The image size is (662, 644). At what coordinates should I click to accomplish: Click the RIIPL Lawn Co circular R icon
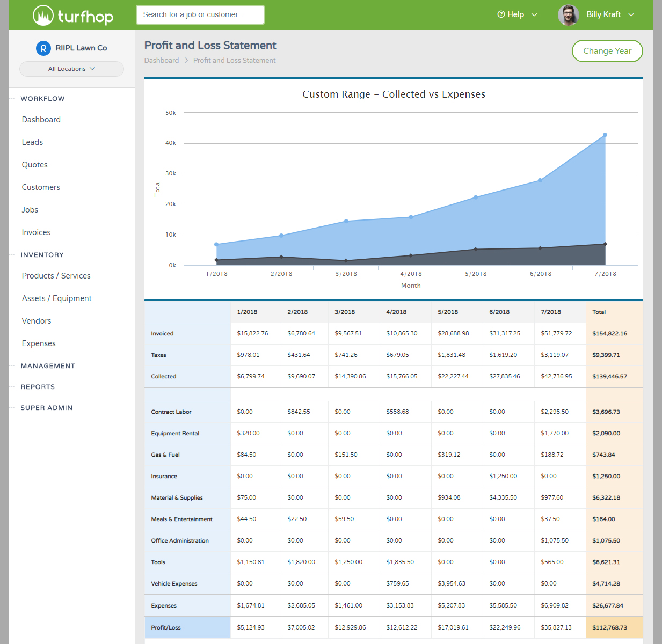click(43, 48)
